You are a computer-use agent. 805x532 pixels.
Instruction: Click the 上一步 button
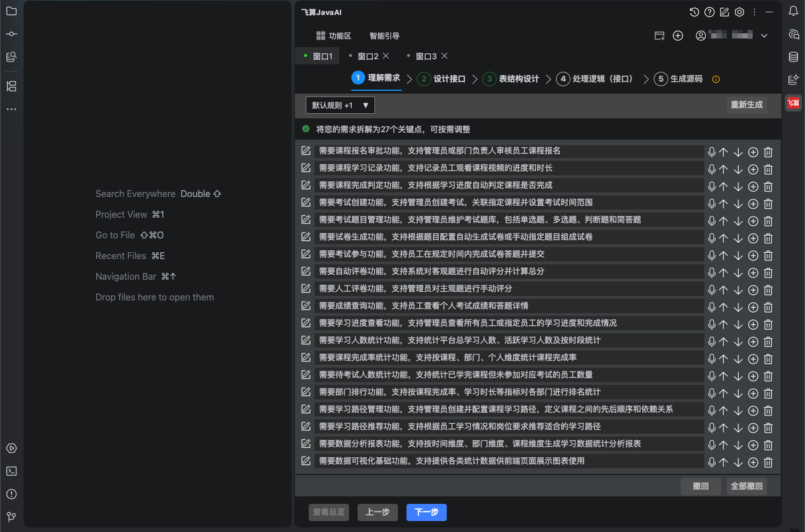pos(377,513)
